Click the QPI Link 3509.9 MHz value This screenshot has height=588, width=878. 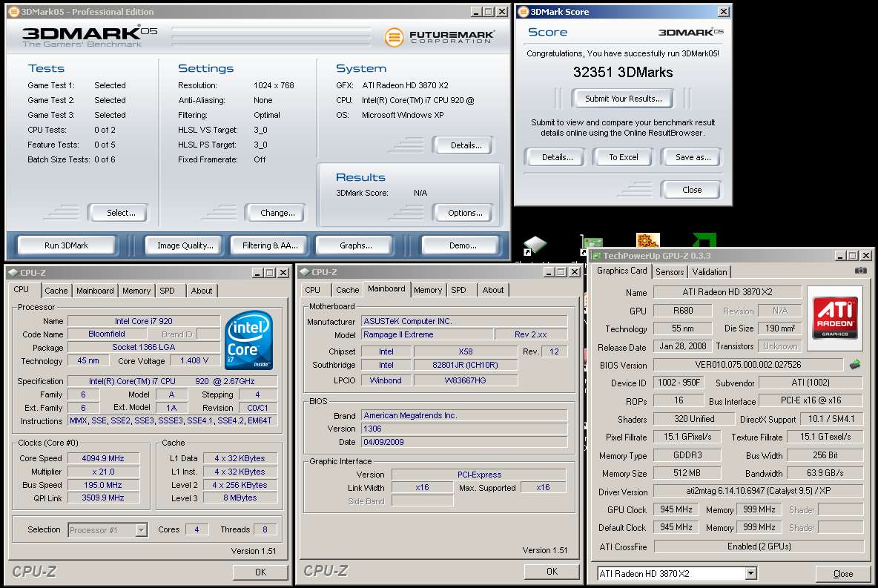click(103, 498)
